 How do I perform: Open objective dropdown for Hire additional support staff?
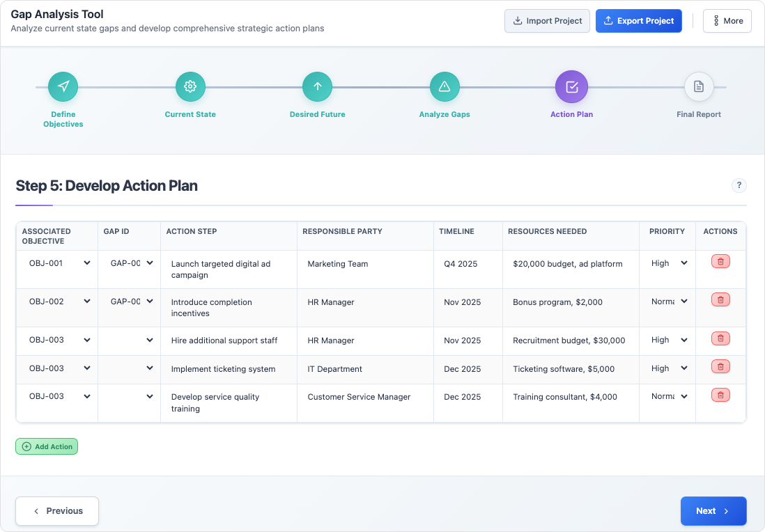coord(59,340)
